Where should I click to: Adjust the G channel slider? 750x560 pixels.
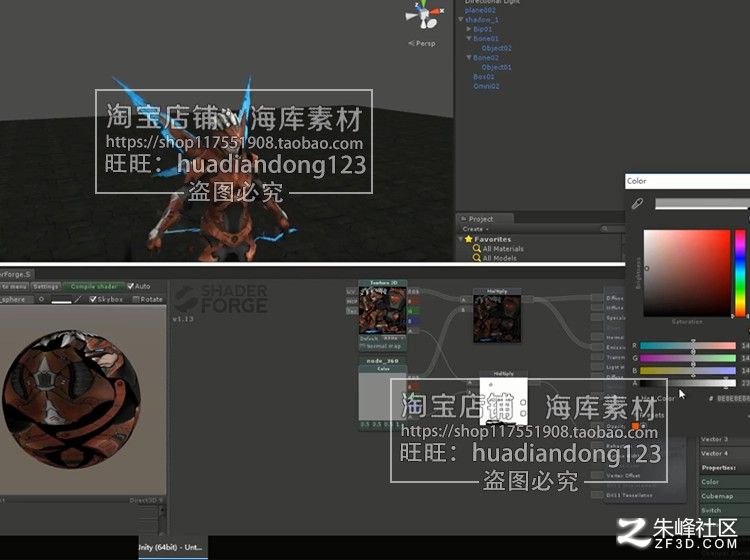tap(687, 358)
